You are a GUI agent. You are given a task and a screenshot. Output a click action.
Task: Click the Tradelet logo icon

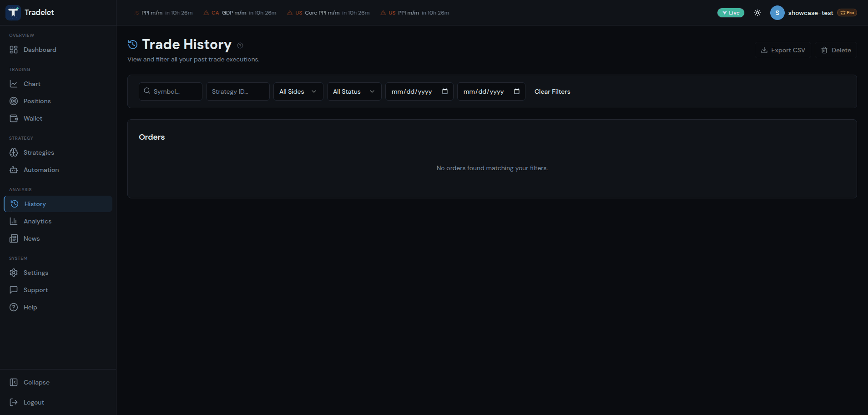click(x=13, y=12)
